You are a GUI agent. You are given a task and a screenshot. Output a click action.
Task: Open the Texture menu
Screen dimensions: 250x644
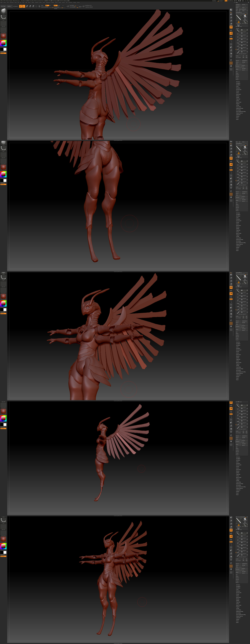(63, 2)
